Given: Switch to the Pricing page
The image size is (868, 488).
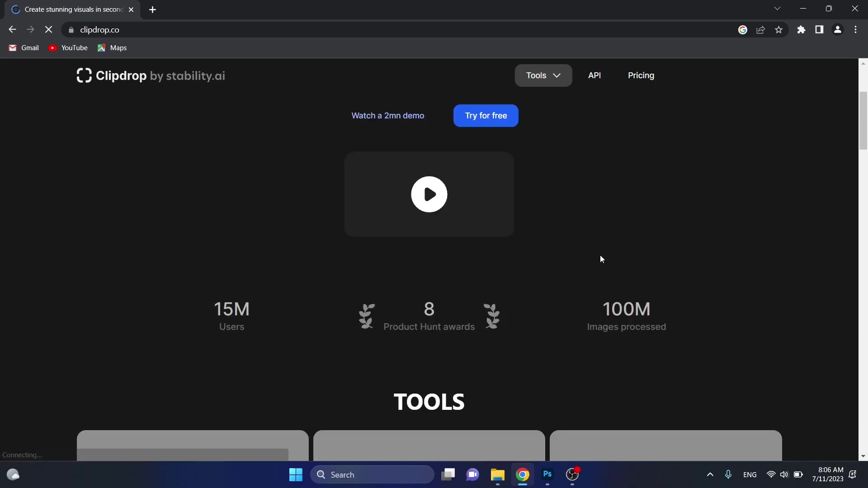Looking at the screenshot, I should [641, 75].
